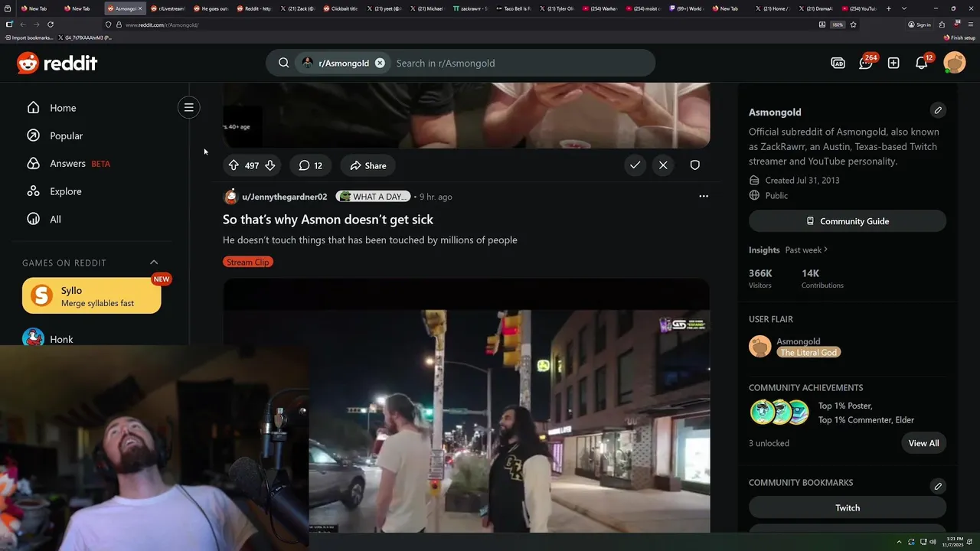Open post So that's why Asmon doesn't get sick
This screenshot has width=980, height=551.
(x=328, y=220)
